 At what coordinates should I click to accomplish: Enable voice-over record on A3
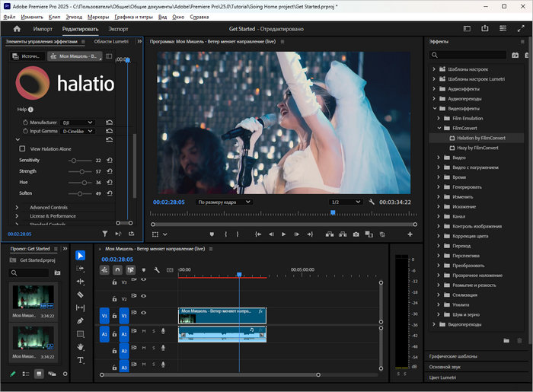[x=163, y=364]
